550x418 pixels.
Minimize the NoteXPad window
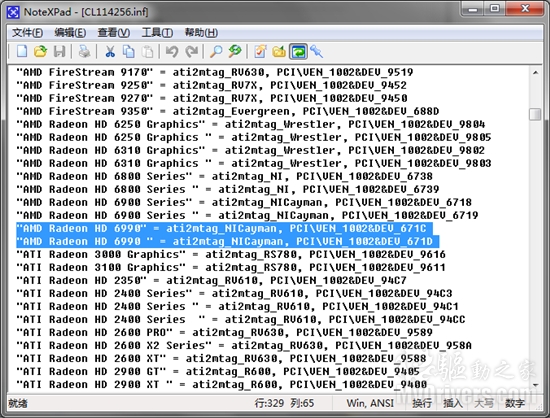pos(472,8)
